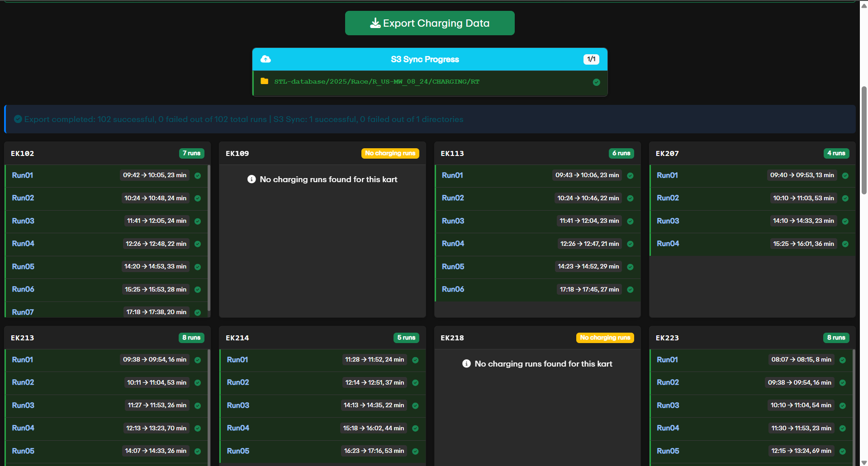The width and height of the screenshot is (868, 466).
Task: Click the status check of EK113 Run06
Action: 631,290
